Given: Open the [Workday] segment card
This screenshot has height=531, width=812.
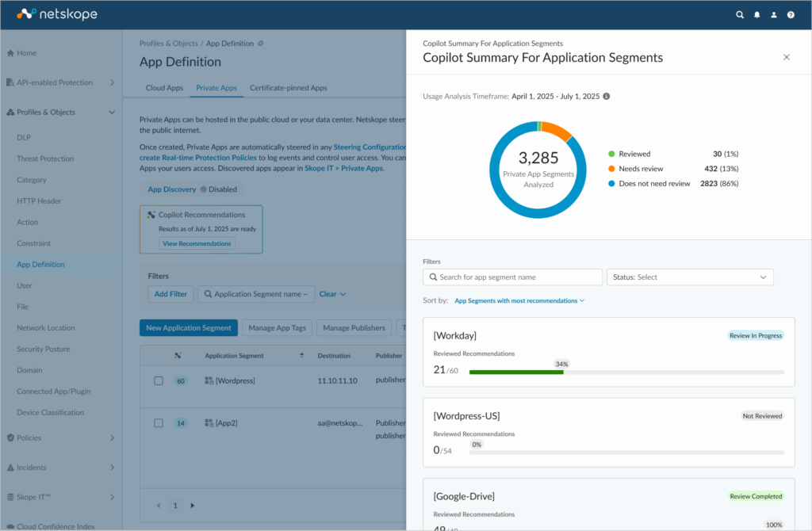Looking at the screenshot, I should point(608,352).
